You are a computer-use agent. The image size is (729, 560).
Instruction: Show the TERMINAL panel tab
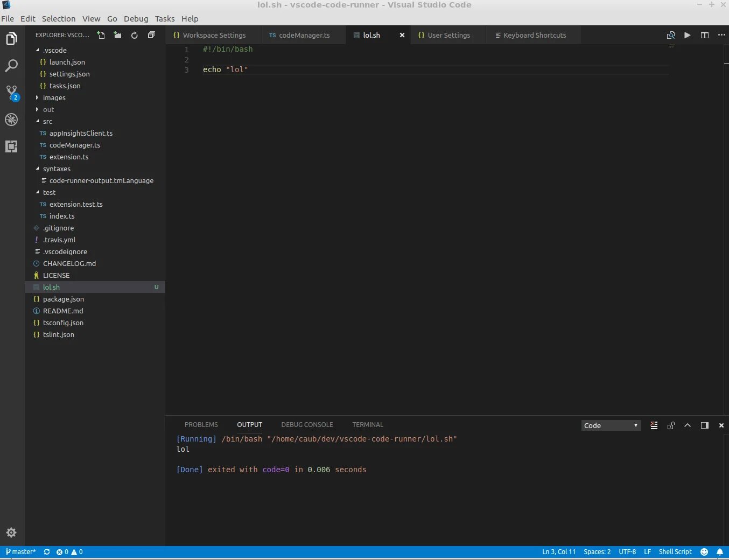click(x=368, y=425)
